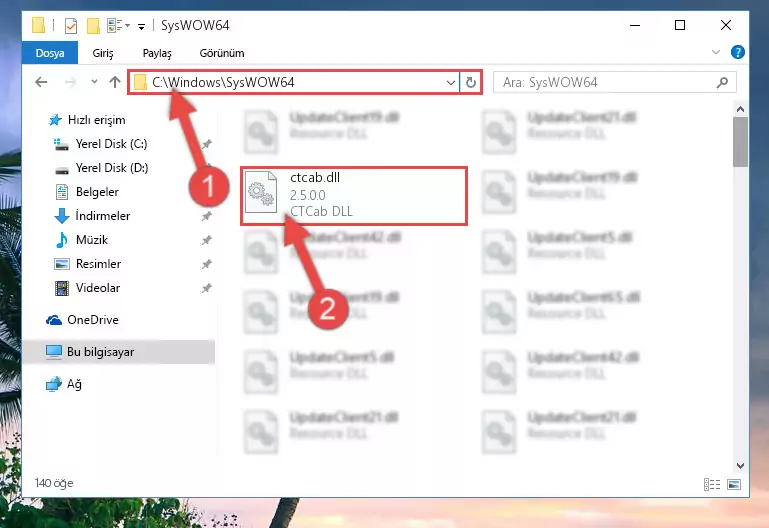Viewport: 769px width, 528px height.
Task: Select the ctcab.dll file icon
Action: coord(260,192)
